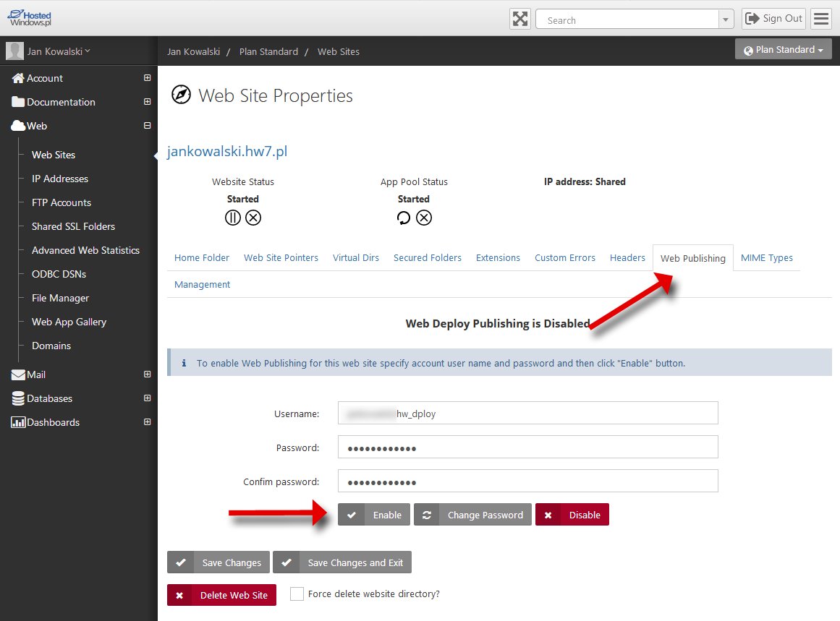The image size is (840, 621).
Task: Click the Save Changes button
Action: [219, 562]
